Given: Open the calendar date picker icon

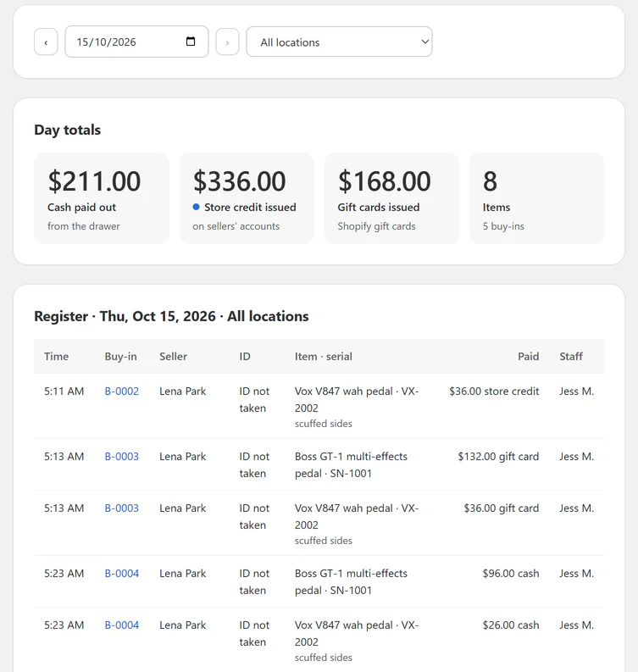Looking at the screenshot, I should pyautogui.click(x=191, y=42).
